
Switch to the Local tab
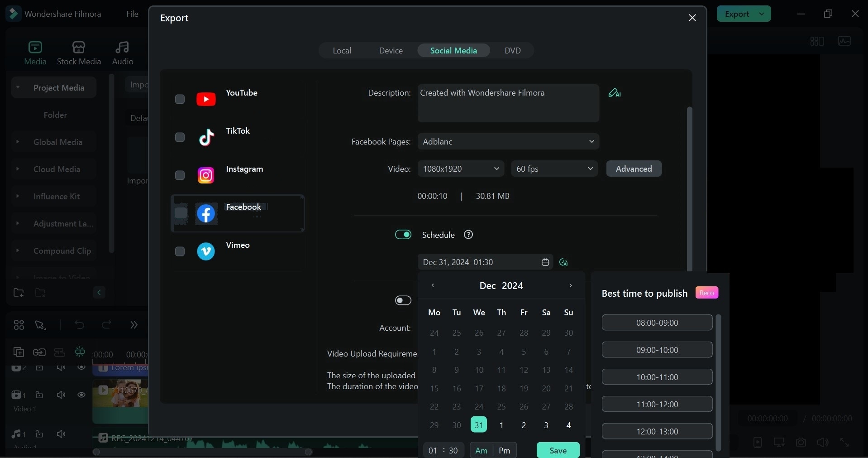[342, 50]
